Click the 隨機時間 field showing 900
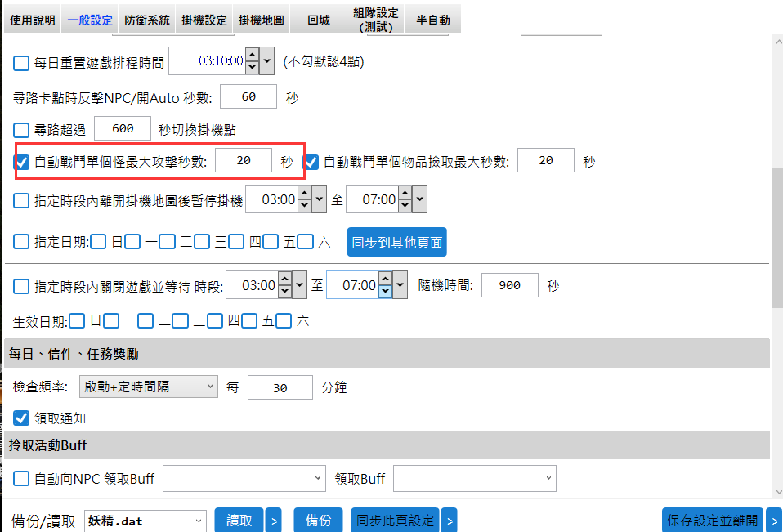The width and height of the screenshot is (783, 532). click(510, 285)
